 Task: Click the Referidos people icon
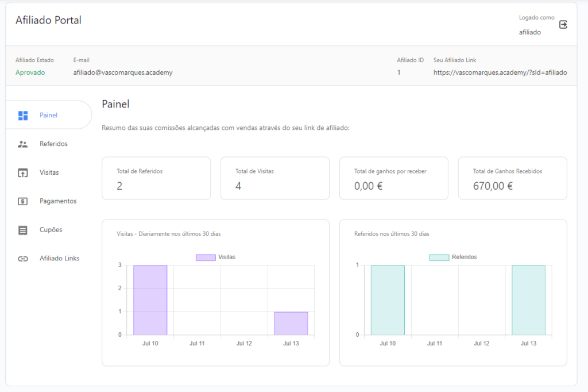[23, 144]
